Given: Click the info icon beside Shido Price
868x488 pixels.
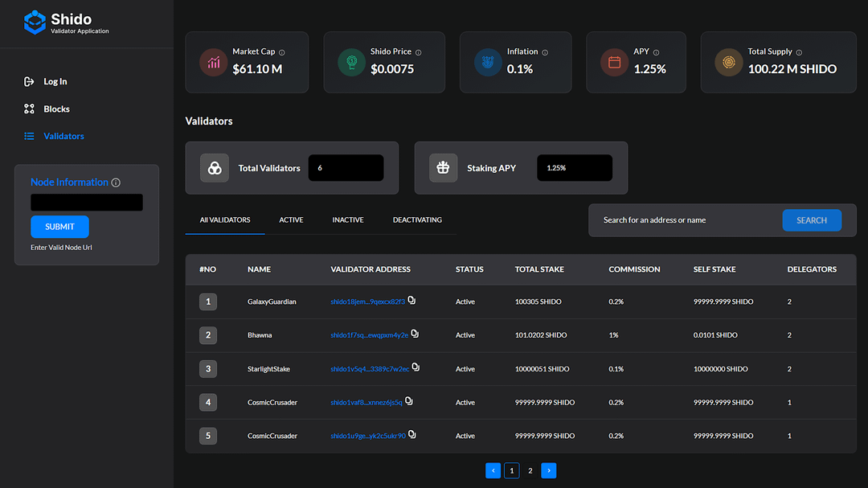Looking at the screenshot, I should 419,52.
